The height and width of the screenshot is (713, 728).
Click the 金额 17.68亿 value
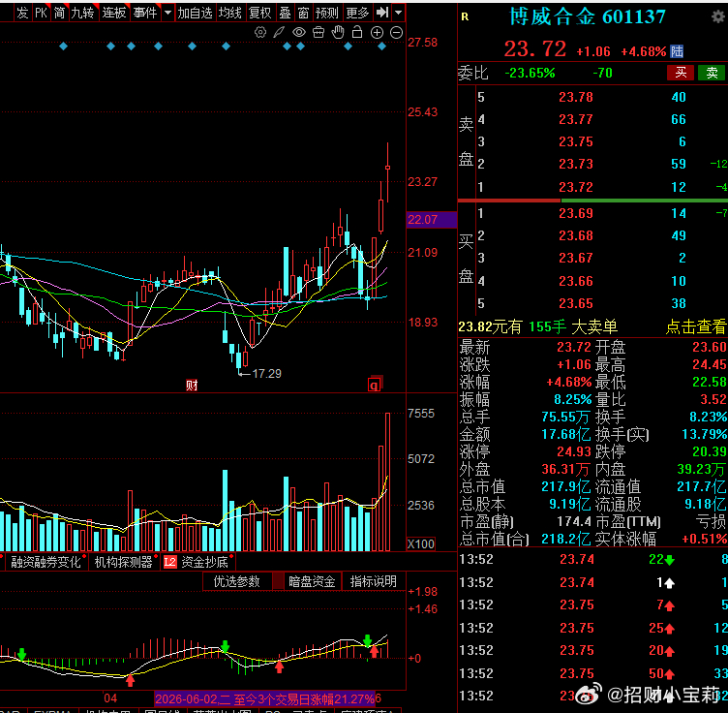pyautogui.click(x=566, y=434)
